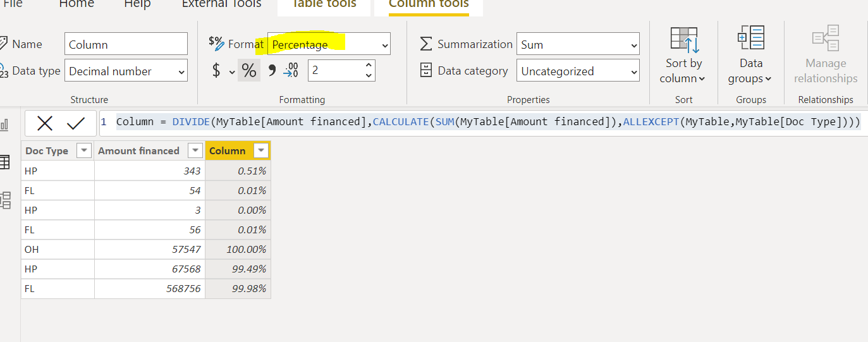This screenshot has width=868, height=342.
Task: Click the Summarization sigma icon
Action: click(x=426, y=44)
